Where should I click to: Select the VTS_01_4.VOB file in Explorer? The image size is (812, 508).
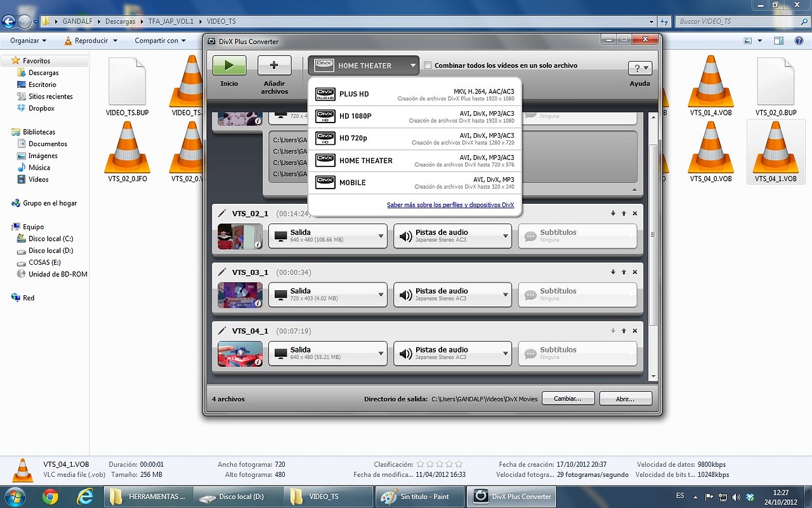[710, 87]
